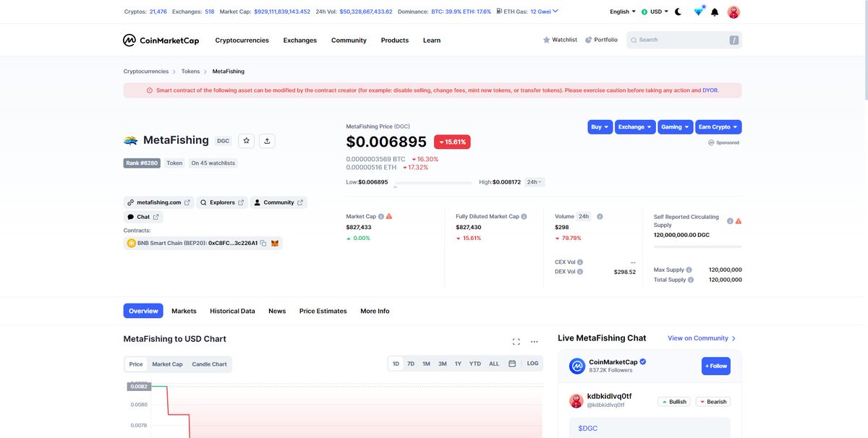Open the 24h low/high range dropdown
The image size is (868, 438).
click(x=535, y=182)
